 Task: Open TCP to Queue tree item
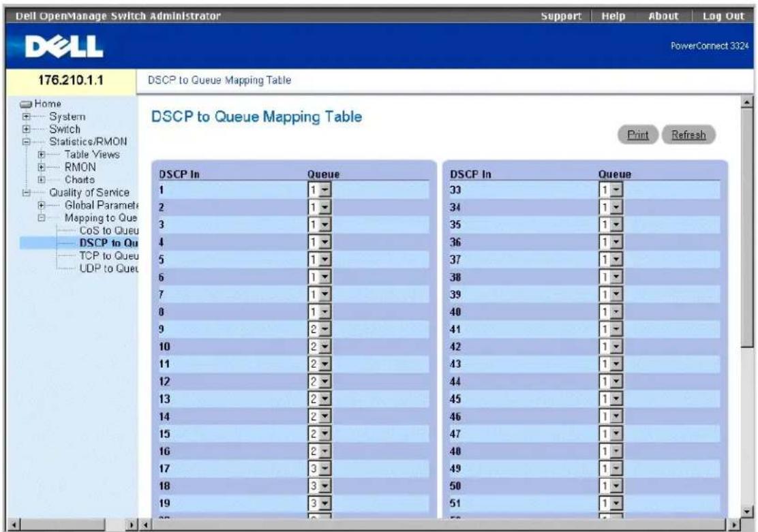109,255
